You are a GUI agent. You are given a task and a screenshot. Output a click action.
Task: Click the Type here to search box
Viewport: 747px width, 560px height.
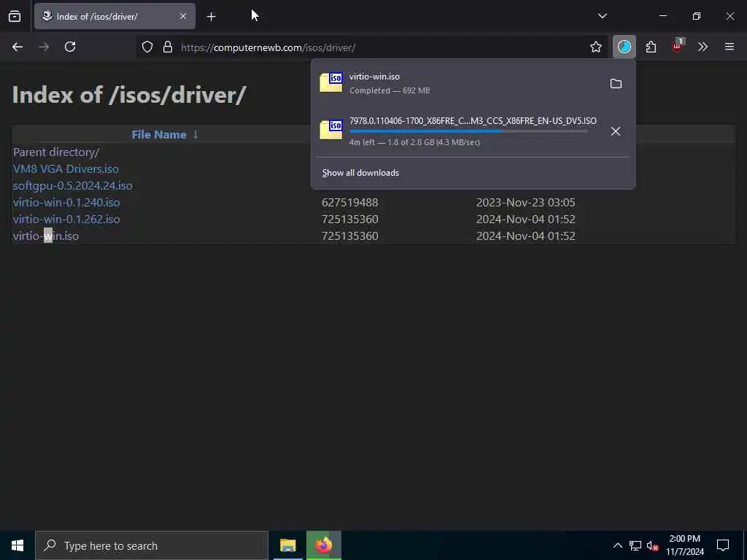152,545
